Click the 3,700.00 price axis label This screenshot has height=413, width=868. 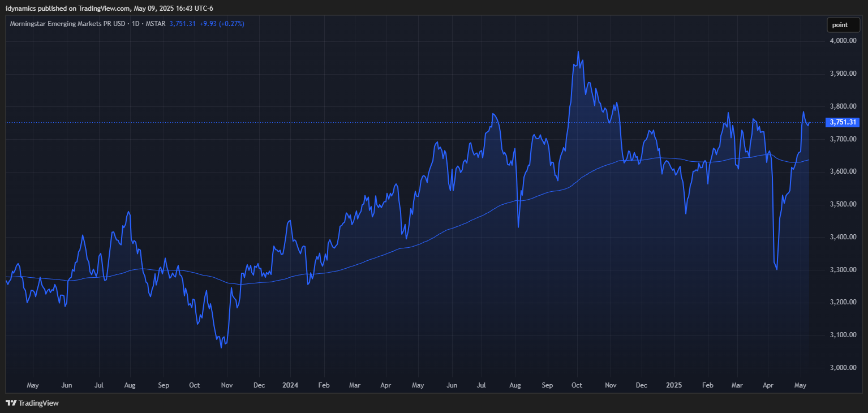coord(843,139)
